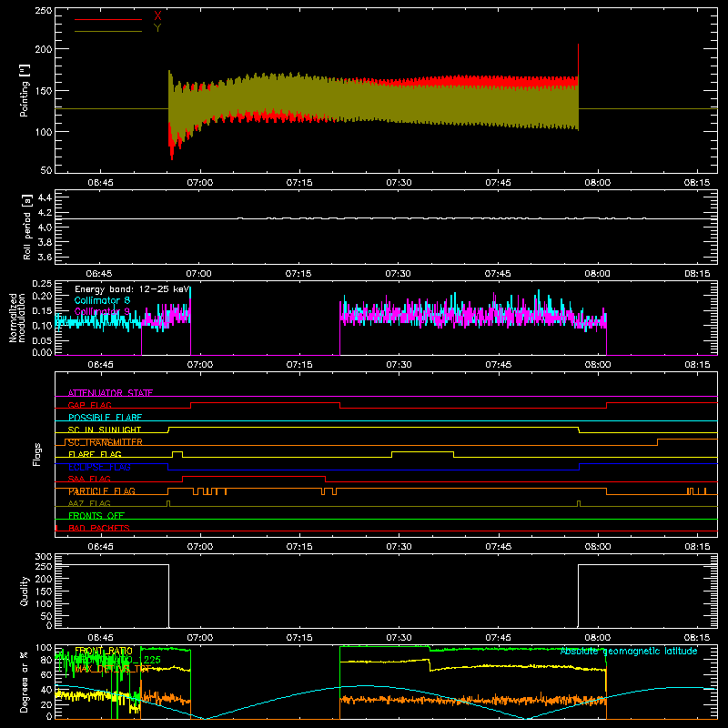Click the red X legend line swatch

click(x=108, y=19)
